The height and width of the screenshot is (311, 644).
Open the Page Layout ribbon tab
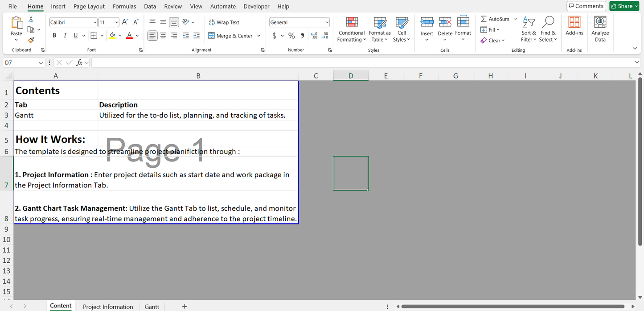pos(89,6)
